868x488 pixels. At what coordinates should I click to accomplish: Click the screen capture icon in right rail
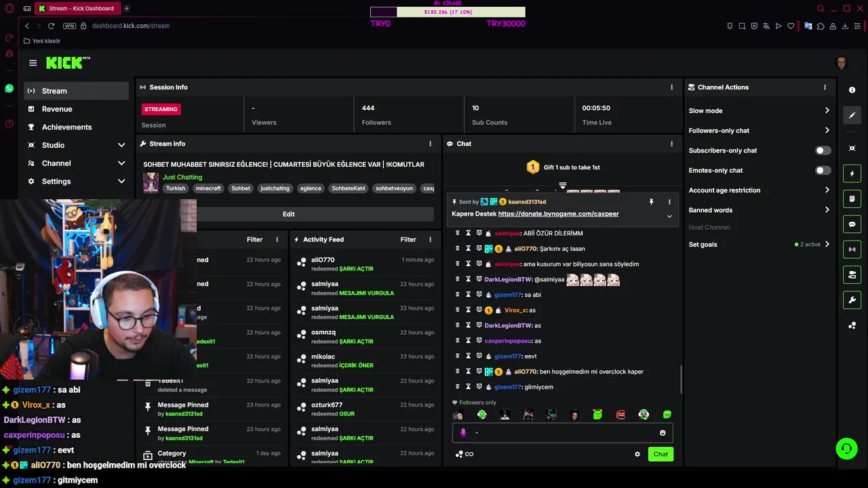pyautogui.click(x=852, y=148)
